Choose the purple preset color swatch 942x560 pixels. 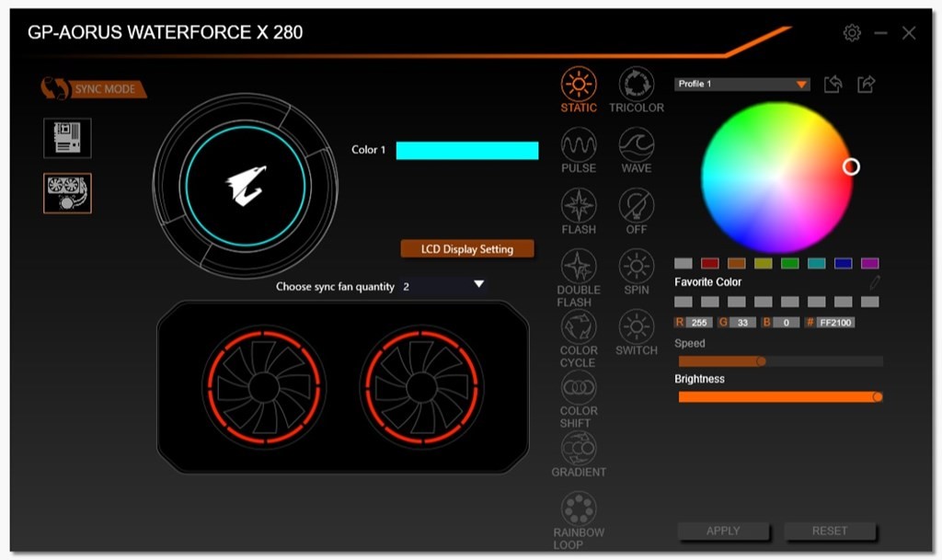tap(870, 263)
